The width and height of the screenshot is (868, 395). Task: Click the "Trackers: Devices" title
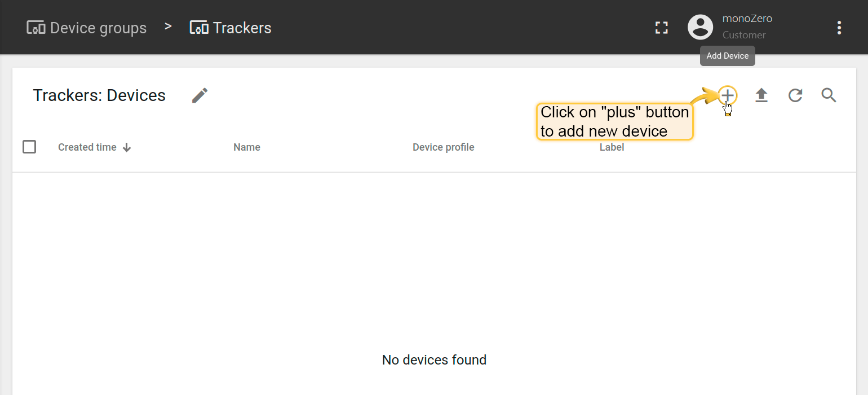coord(99,95)
